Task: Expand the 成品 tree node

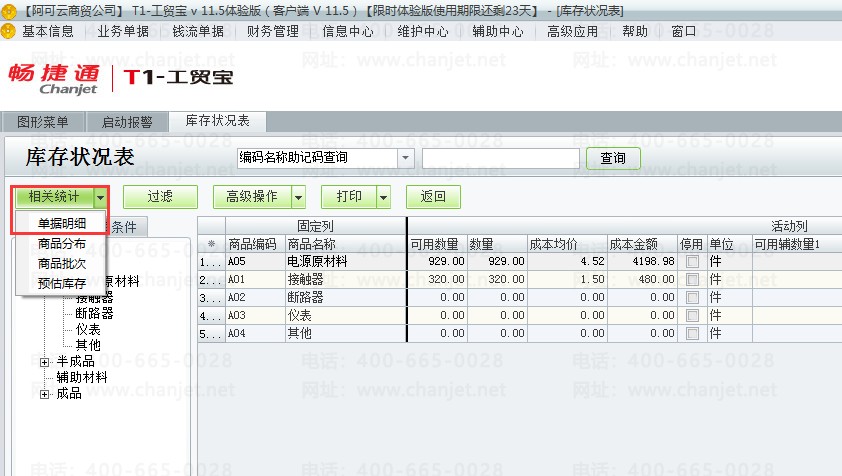Action: [x=45, y=394]
